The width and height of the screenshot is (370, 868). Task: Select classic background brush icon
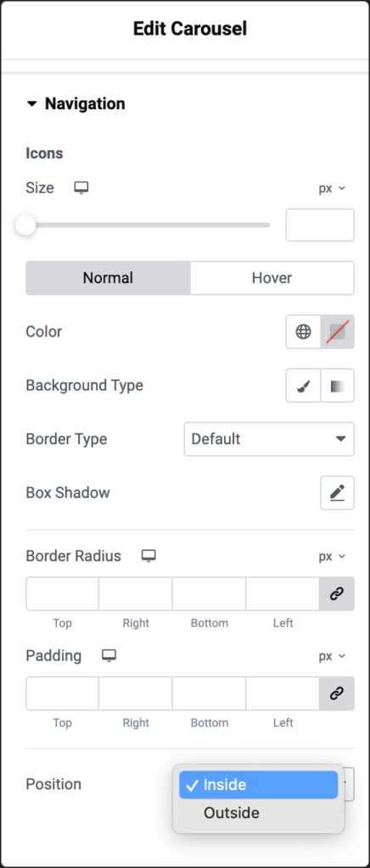pos(303,386)
